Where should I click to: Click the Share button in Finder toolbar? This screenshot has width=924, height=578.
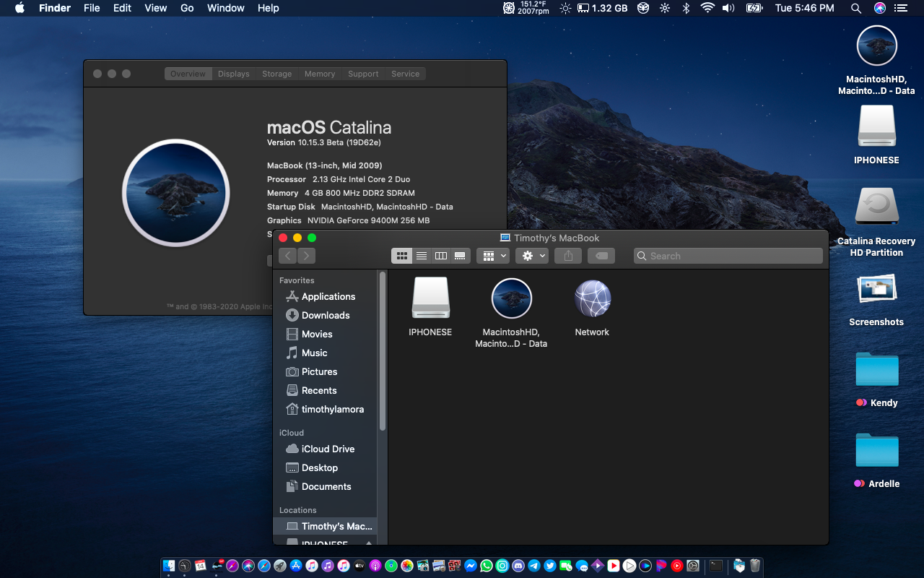[x=568, y=256]
